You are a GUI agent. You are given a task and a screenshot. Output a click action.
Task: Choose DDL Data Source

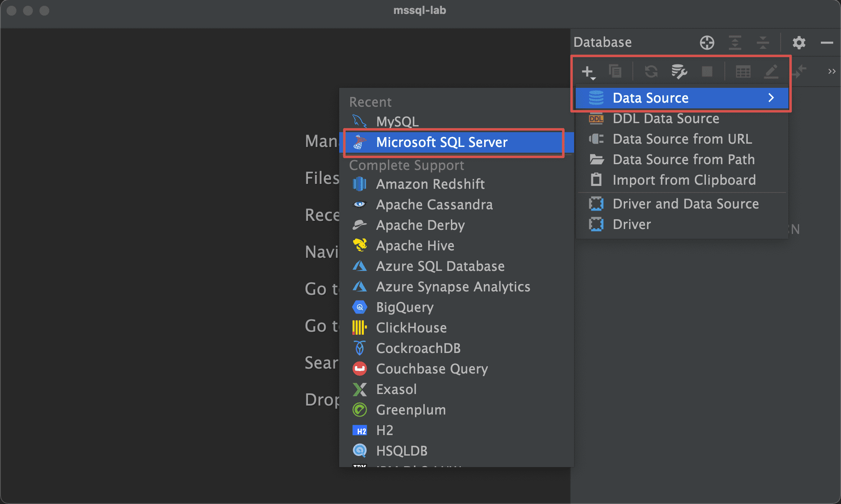pyautogui.click(x=682, y=119)
